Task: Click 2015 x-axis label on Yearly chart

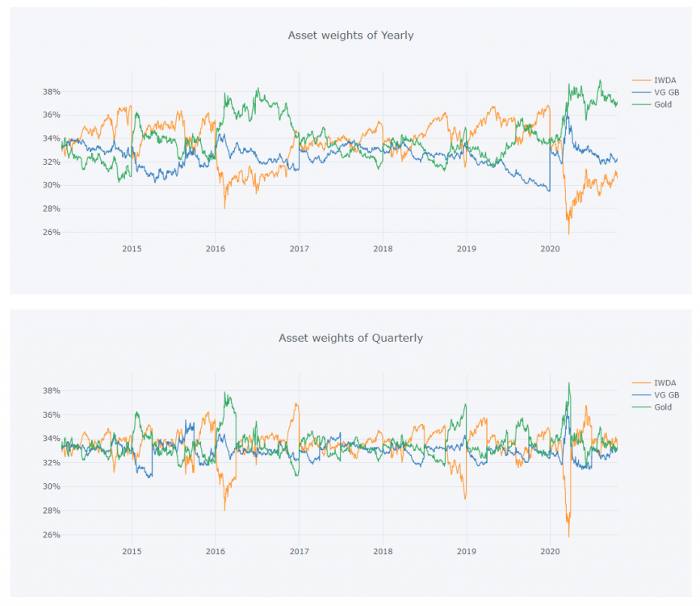Action: 132,248
